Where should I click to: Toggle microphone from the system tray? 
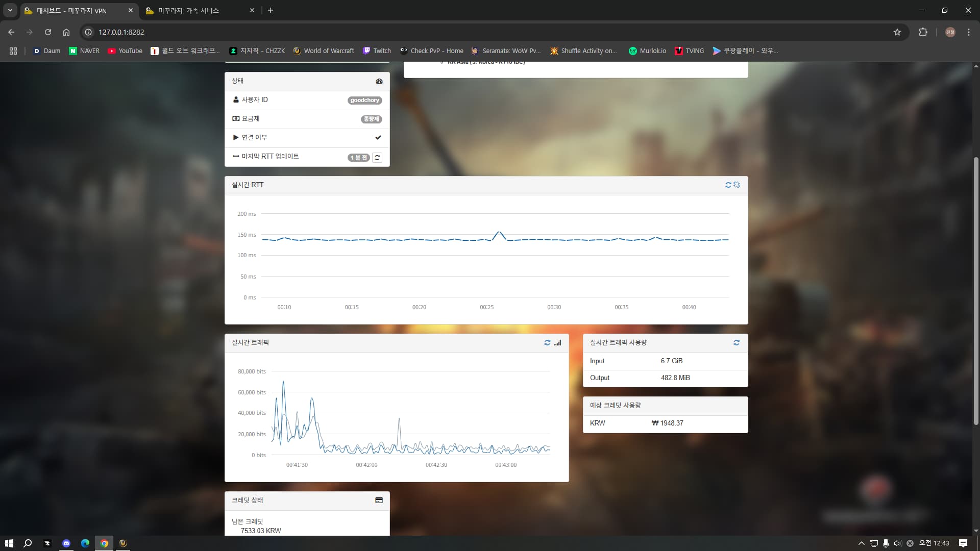(886, 543)
